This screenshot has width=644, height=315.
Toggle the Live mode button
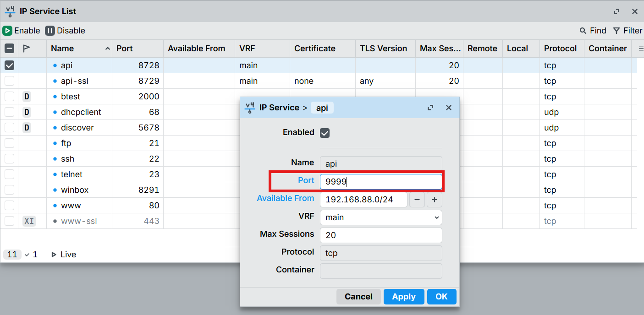pos(63,255)
